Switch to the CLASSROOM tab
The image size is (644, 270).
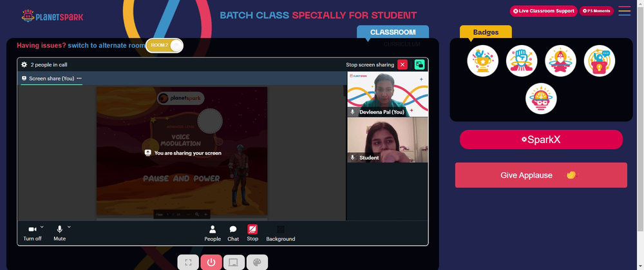(393, 32)
